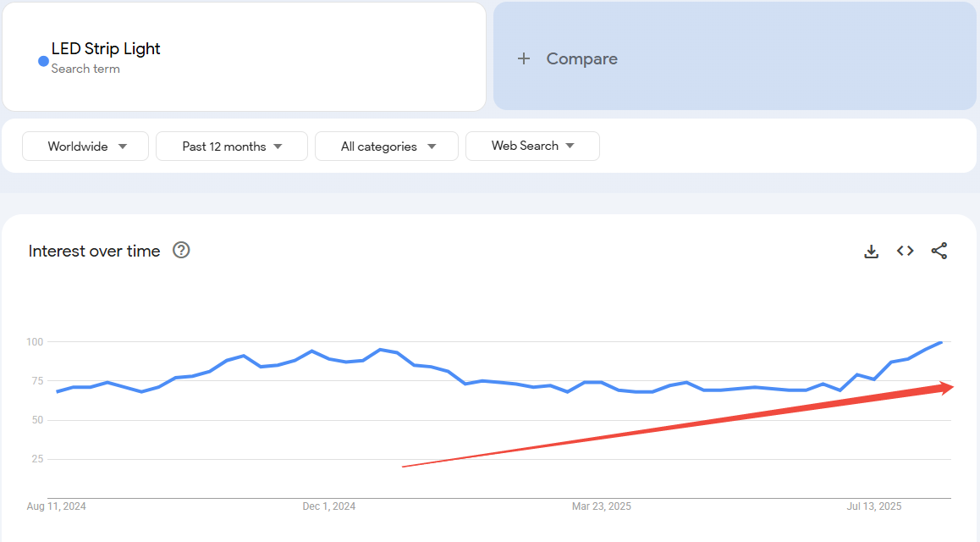Click the 25 value on the y-axis
Viewport: 980px width, 542px height.
point(36,459)
